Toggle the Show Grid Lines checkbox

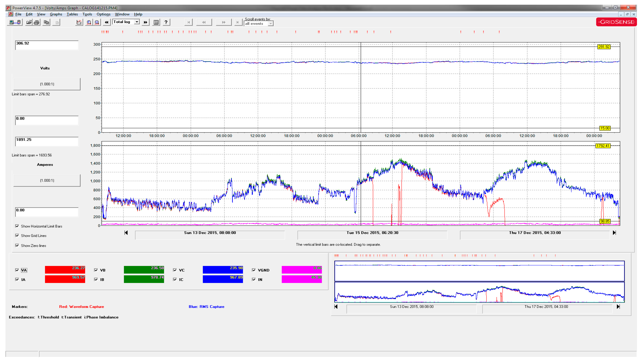tap(17, 236)
